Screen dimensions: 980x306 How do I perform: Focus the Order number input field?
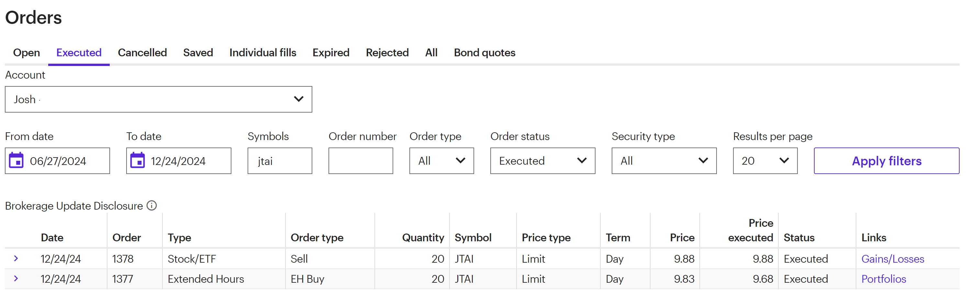tap(360, 161)
